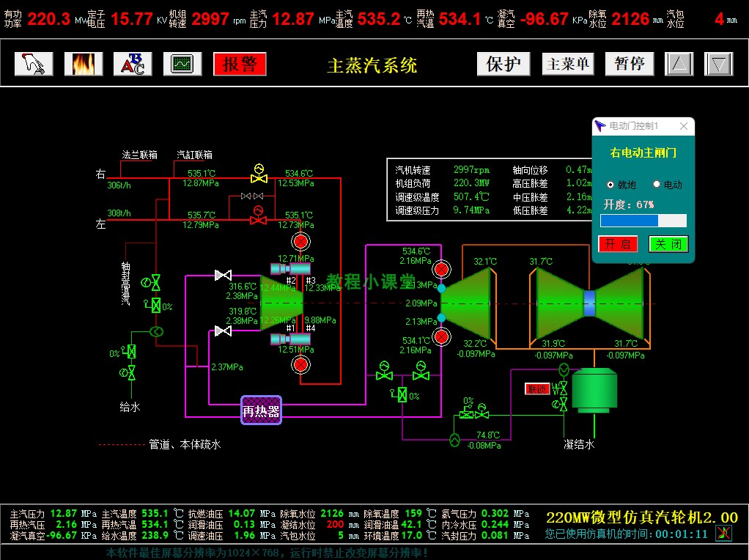Click the yellow right main steam valve
749x560 pixels.
(x=257, y=175)
